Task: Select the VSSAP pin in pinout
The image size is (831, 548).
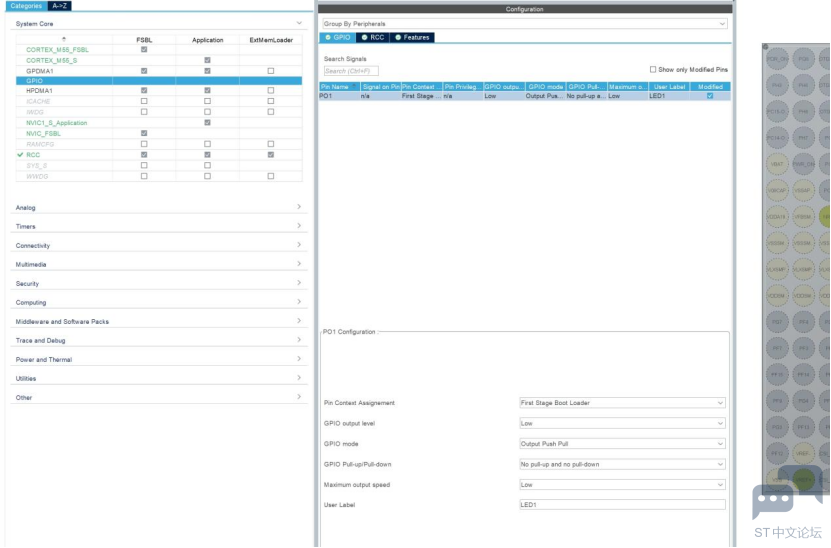Action: pos(803,190)
